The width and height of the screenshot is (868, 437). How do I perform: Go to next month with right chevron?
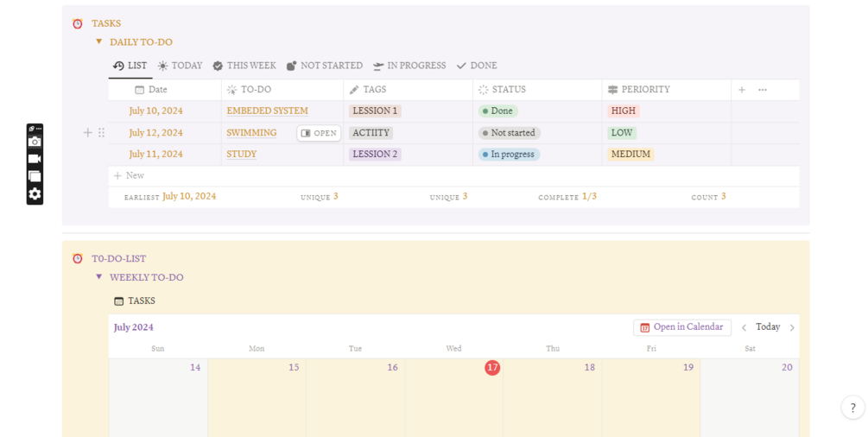click(792, 327)
